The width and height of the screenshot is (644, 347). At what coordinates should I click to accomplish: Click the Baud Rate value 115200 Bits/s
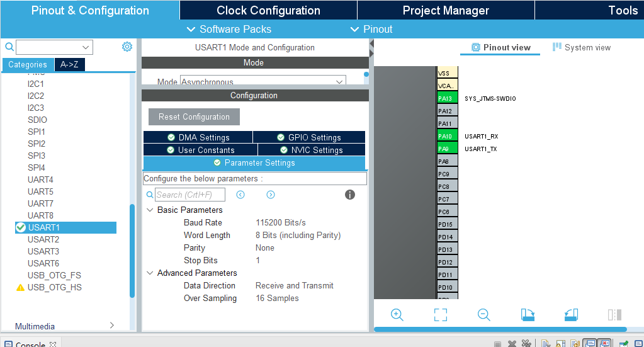pos(281,222)
